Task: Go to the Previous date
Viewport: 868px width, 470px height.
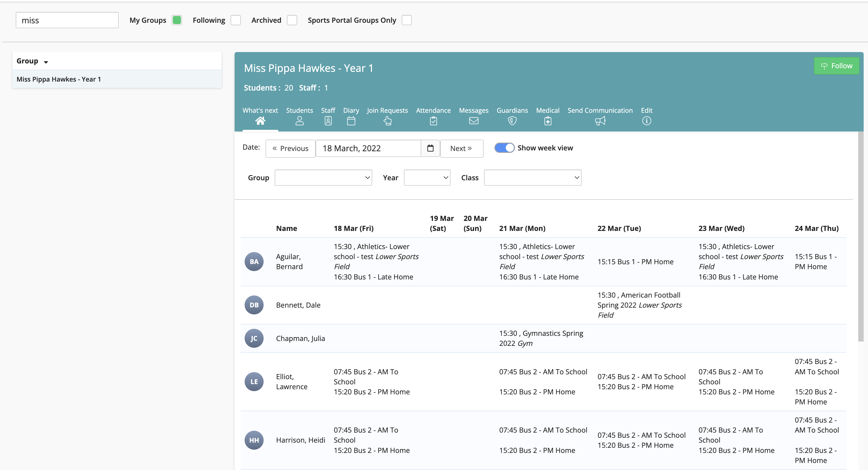Action: click(290, 148)
